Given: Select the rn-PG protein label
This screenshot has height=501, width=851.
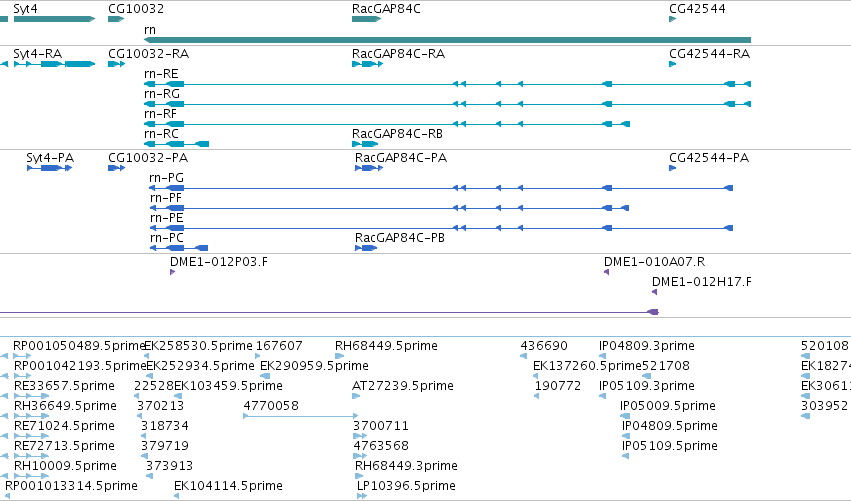Looking at the screenshot, I should [167, 179].
